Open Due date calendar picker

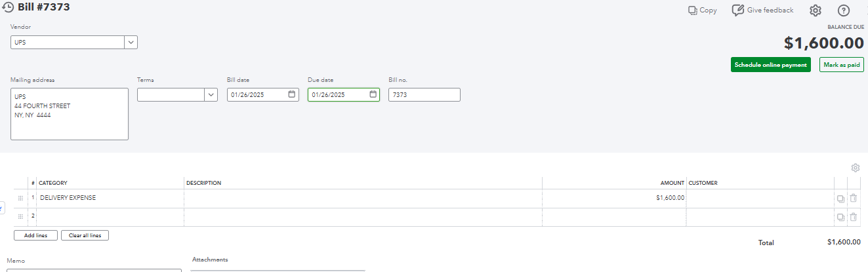point(373,94)
